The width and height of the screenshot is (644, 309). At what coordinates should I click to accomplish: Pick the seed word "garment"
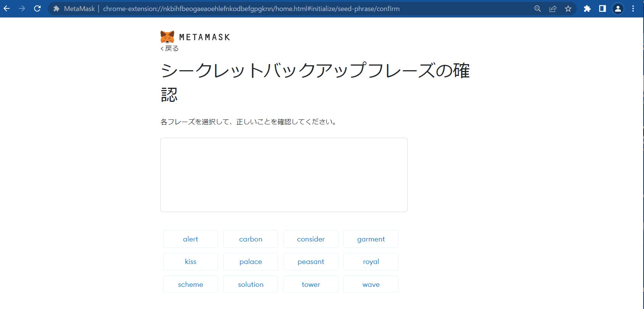371,239
